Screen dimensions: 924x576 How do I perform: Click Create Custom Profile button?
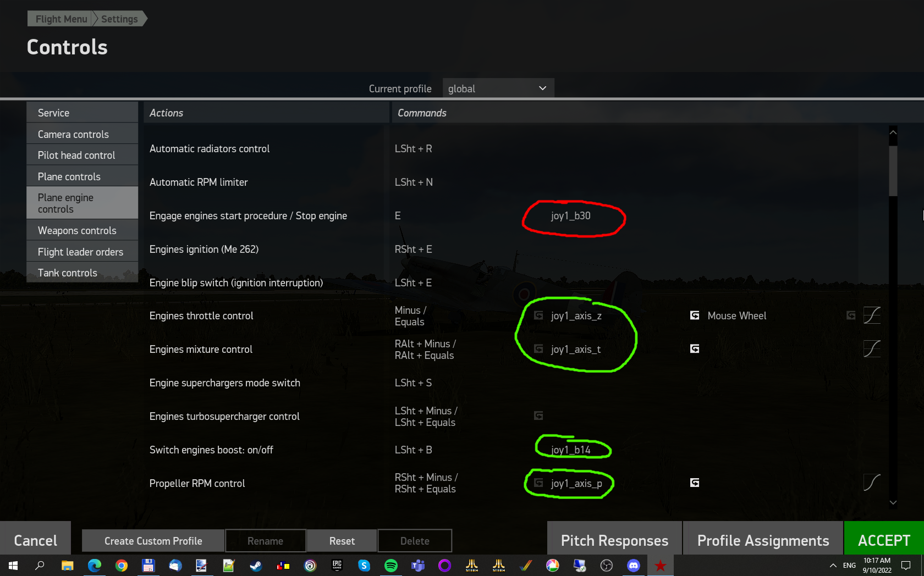(x=153, y=541)
